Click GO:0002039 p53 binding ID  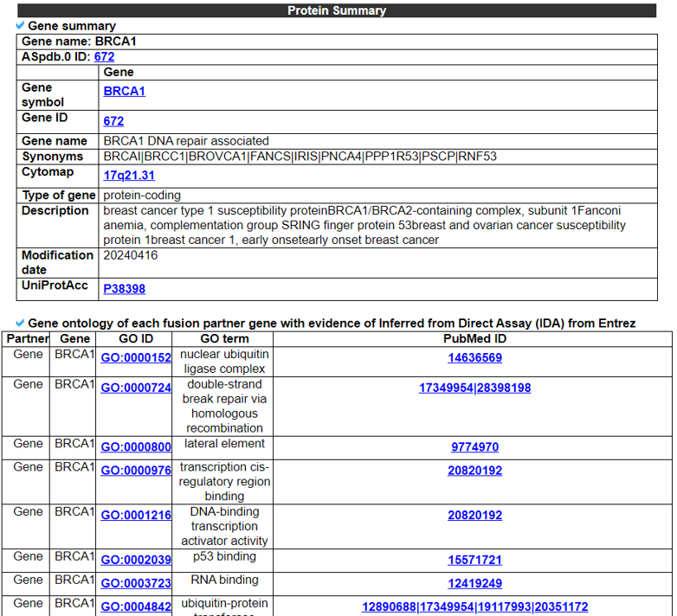(136, 560)
